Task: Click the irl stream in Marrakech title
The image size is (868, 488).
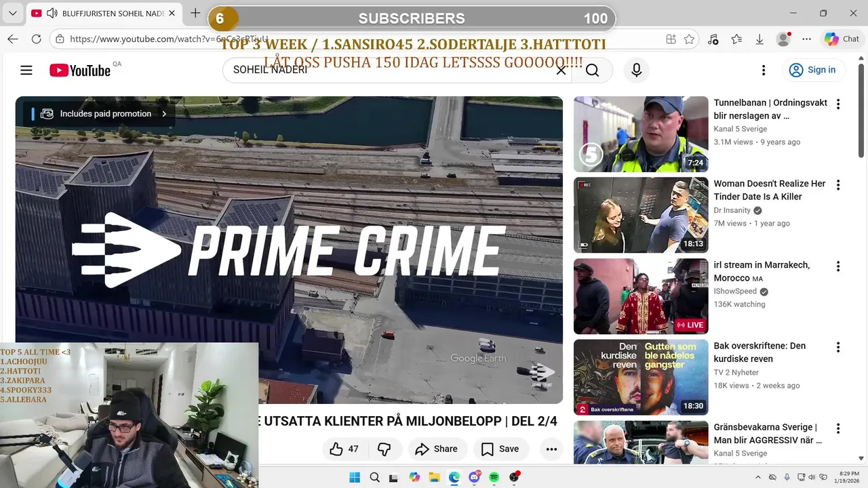Action: [x=762, y=271]
